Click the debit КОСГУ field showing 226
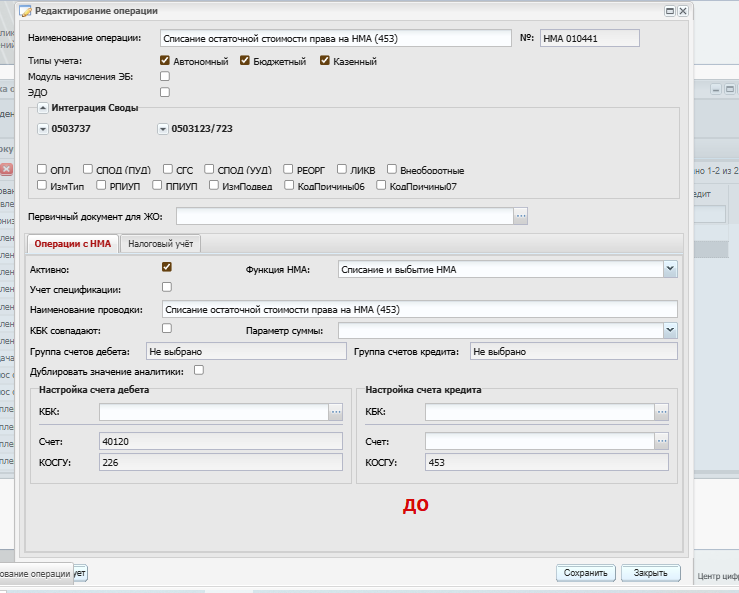Viewport: 739px width, 593px height. coord(221,462)
